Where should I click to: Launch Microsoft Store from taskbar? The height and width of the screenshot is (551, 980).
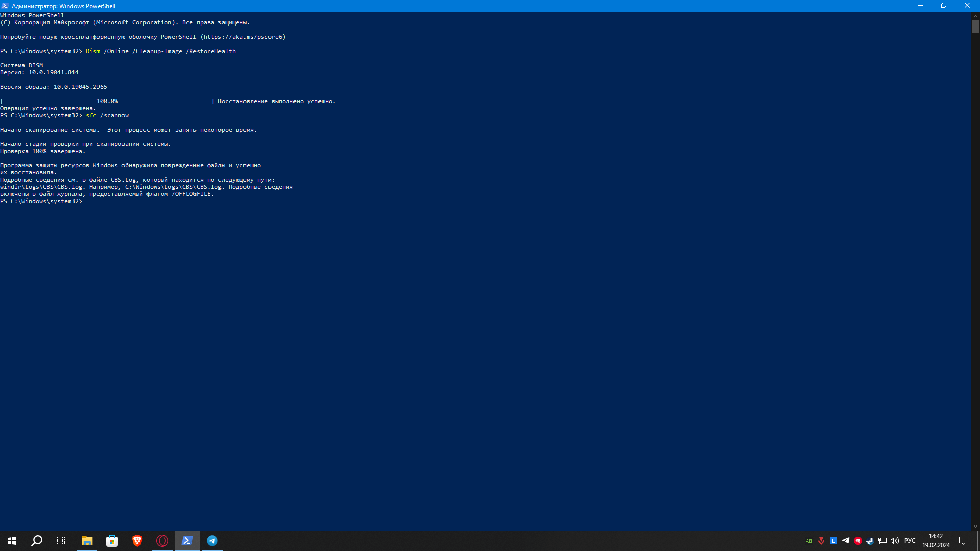112,541
